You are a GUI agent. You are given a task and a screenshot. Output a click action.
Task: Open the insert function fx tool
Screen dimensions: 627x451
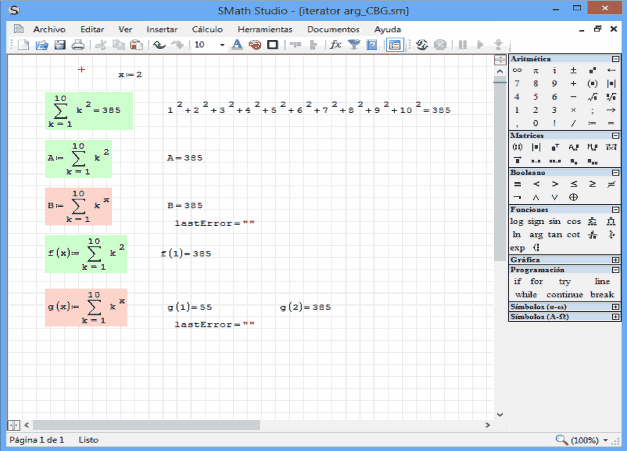tap(336, 45)
